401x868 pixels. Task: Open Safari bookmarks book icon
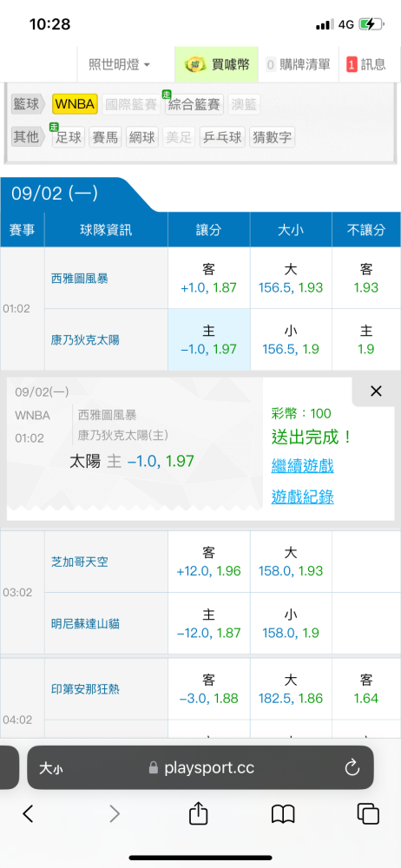(282, 814)
